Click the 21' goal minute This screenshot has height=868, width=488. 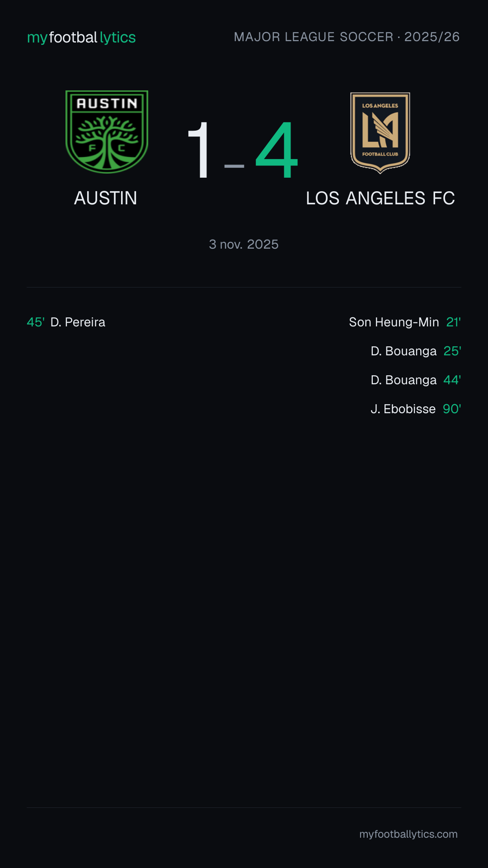pyautogui.click(x=454, y=322)
